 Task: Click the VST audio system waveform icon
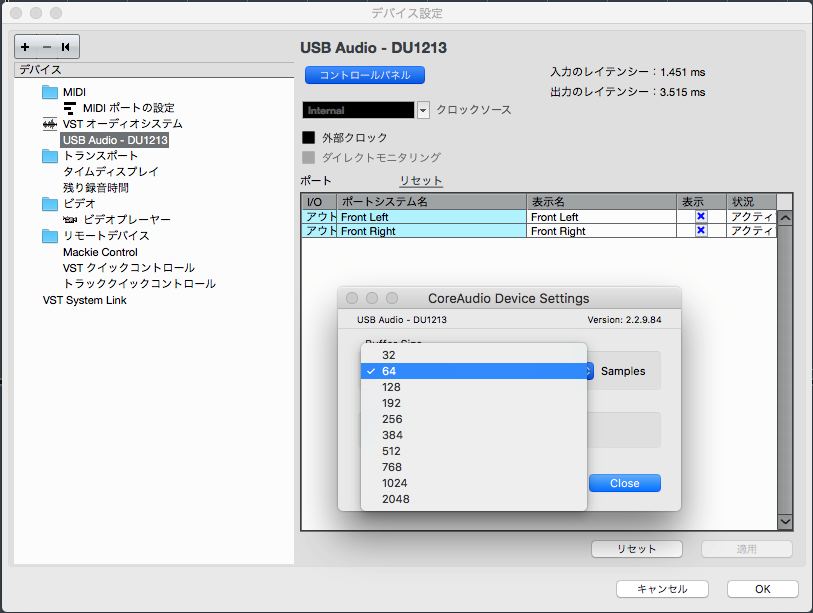coord(50,124)
